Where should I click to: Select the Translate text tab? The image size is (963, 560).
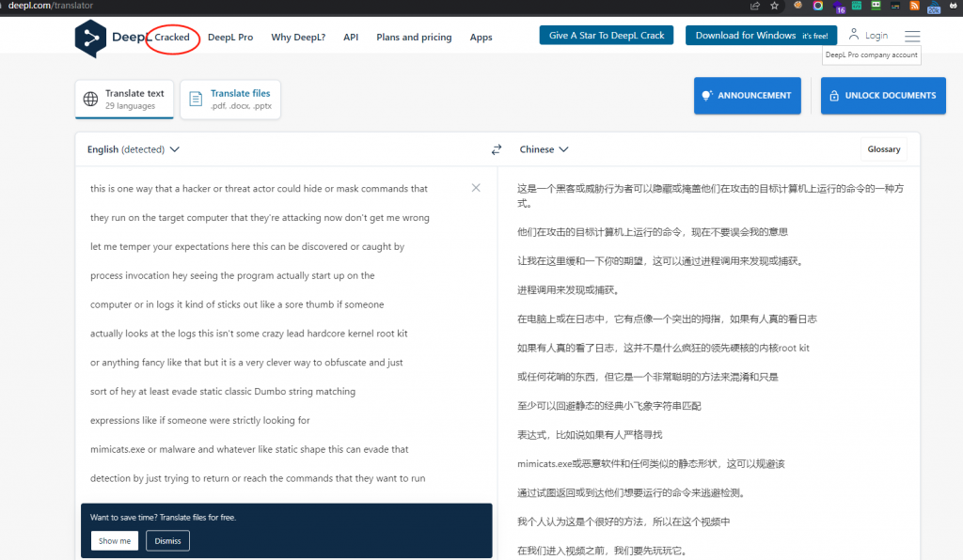125,99
